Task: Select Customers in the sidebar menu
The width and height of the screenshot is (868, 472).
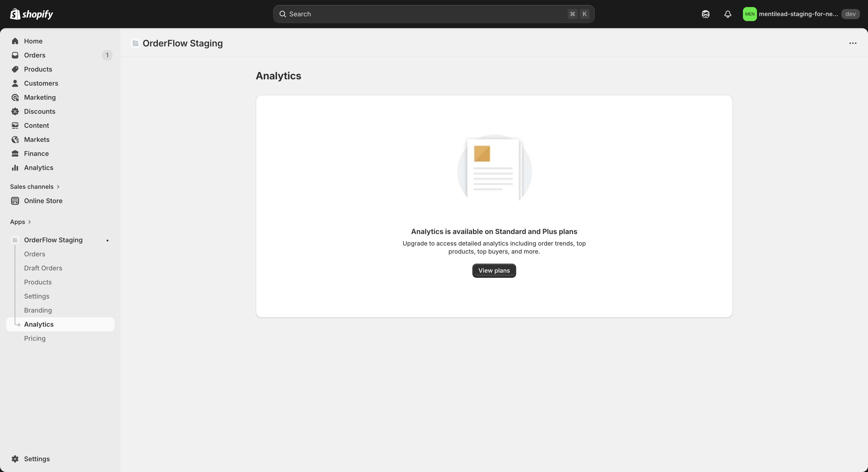Action: (x=41, y=83)
